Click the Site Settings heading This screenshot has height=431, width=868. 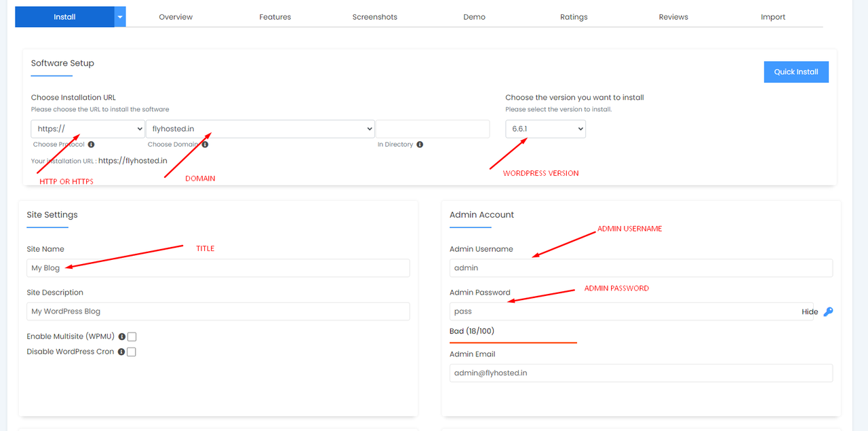(52, 214)
